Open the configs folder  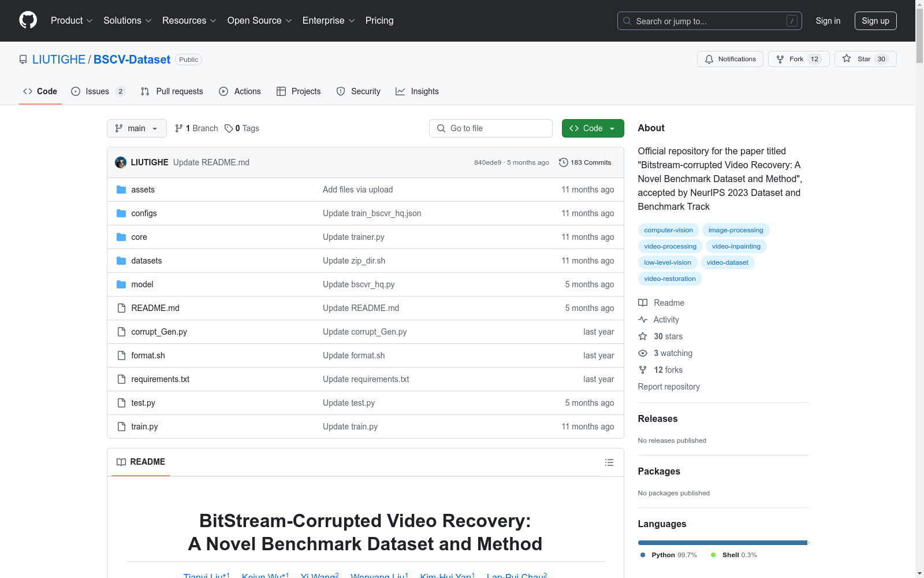pyautogui.click(x=144, y=213)
